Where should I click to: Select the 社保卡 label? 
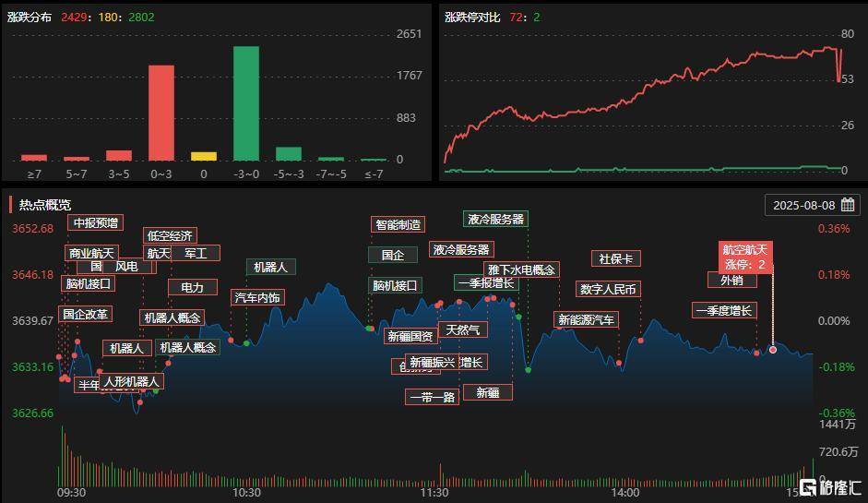point(615,258)
